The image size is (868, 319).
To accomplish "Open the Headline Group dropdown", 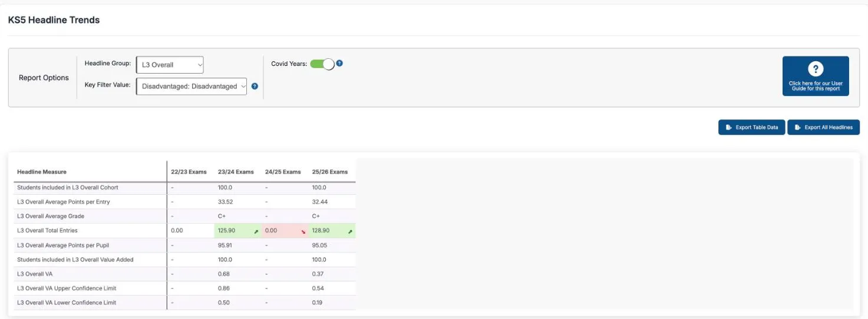I will click(170, 65).
